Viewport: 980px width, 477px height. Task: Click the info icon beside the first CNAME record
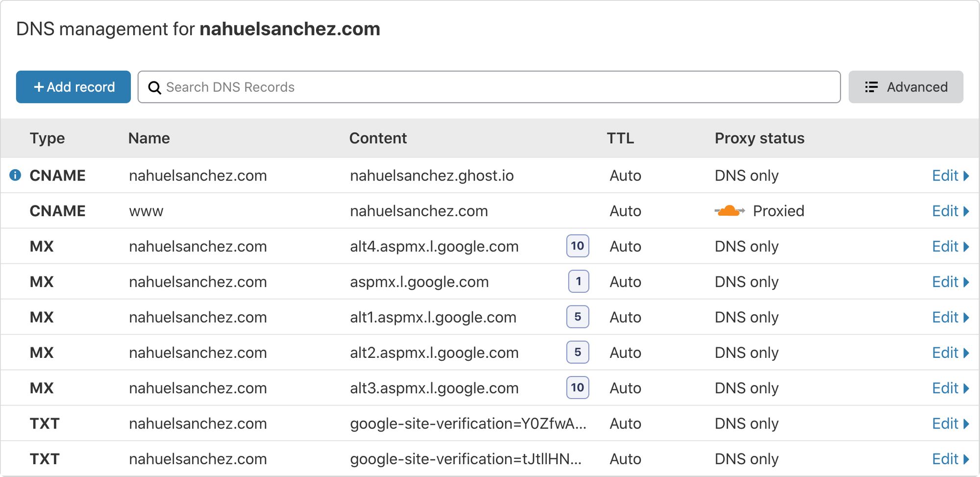point(15,175)
